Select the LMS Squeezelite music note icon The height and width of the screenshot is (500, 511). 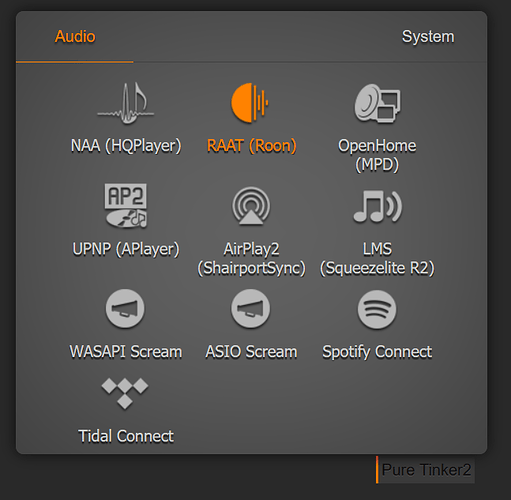click(x=377, y=206)
